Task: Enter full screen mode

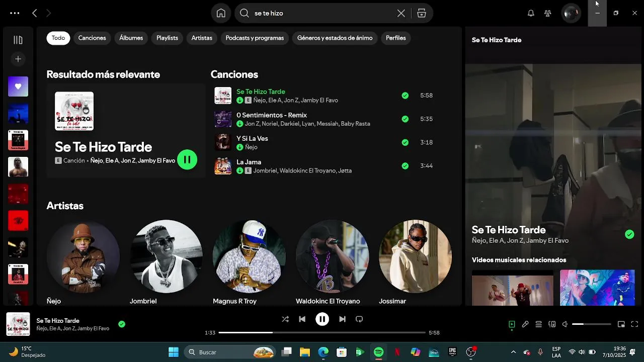Action: coord(634,324)
